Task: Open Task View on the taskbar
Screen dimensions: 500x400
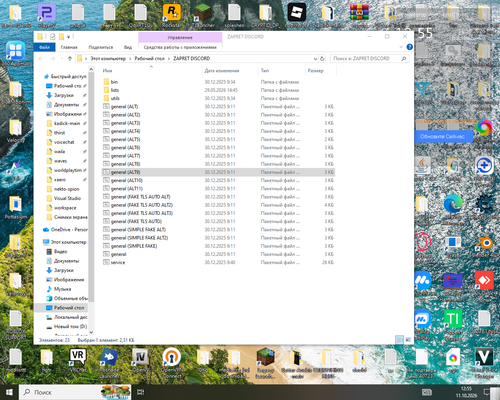Action: click(x=141, y=392)
